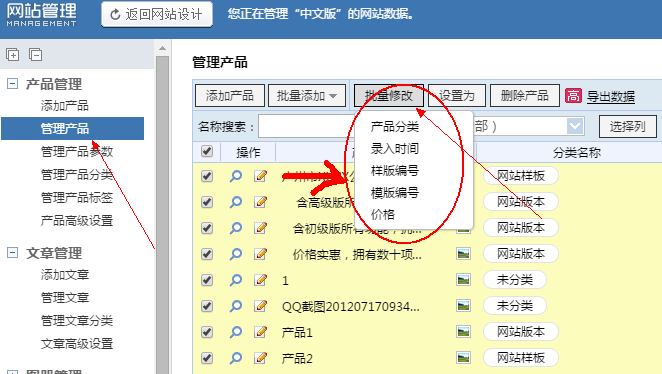Image resolution: width=662 pixels, height=374 pixels.
Task: Choose 价格 from batch modify menu
Action: click(383, 214)
